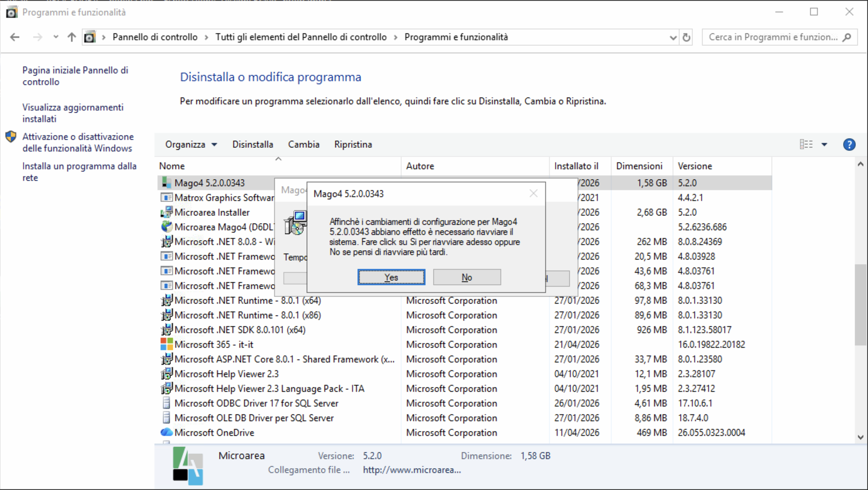Click Ripristina in the toolbar
Image resolution: width=868 pixels, height=490 pixels.
353,145
